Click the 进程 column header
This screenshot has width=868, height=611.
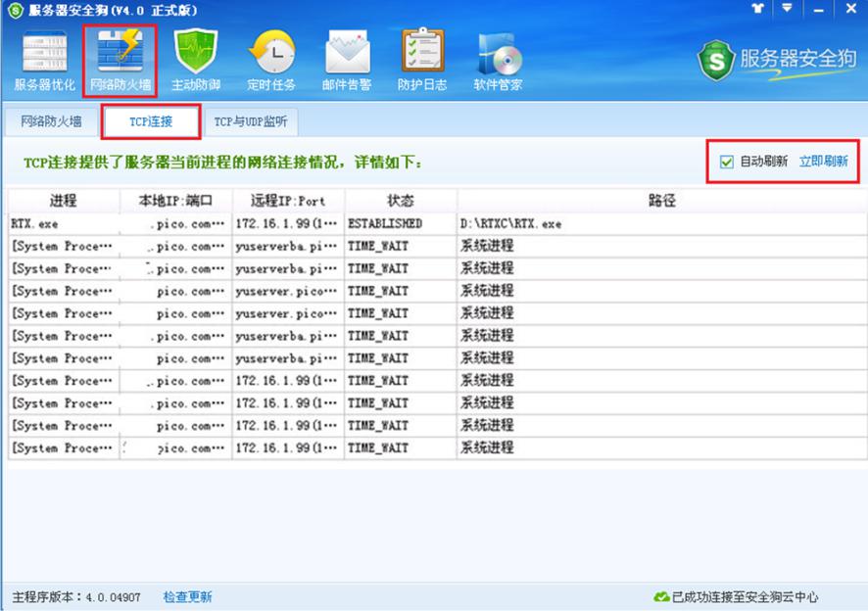pos(62,201)
